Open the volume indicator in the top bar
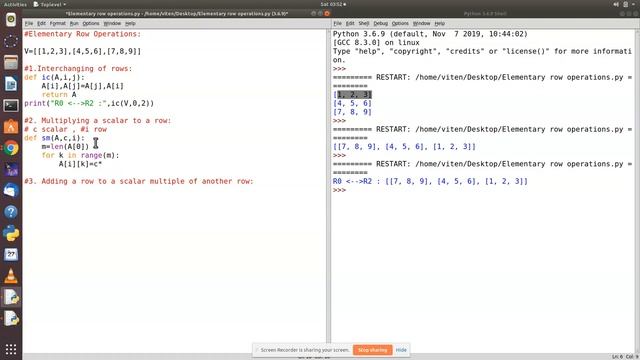The width and height of the screenshot is (640, 360). (x=616, y=4)
